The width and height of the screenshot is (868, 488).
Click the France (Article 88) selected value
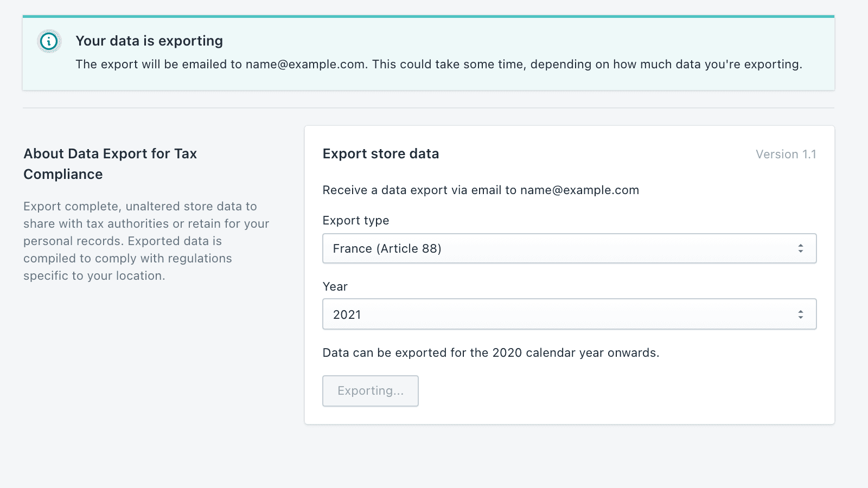coord(387,249)
